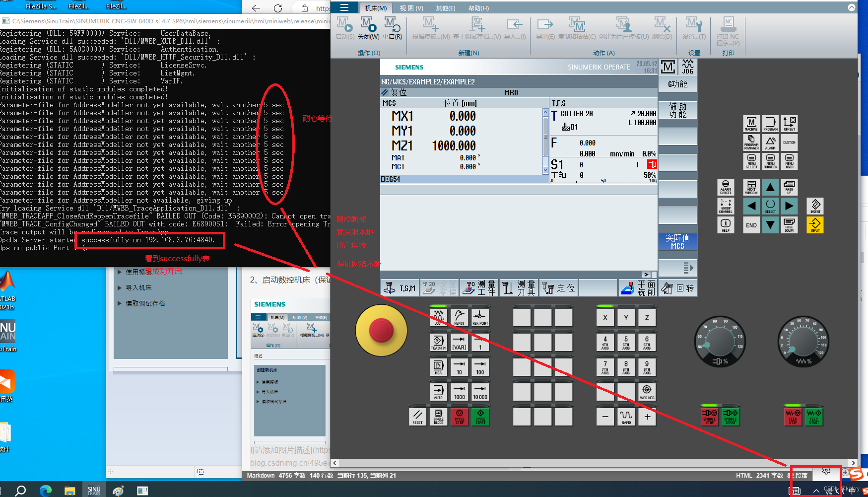Activate the REPOS mode key
This screenshot has width=868, height=497.
tap(459, 317)
